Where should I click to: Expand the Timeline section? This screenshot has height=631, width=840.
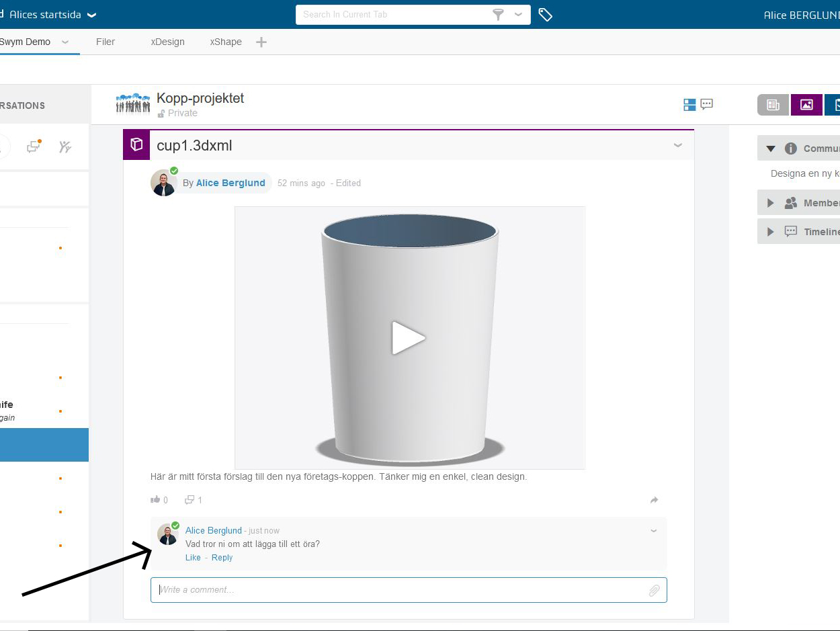tap(771, 232)
